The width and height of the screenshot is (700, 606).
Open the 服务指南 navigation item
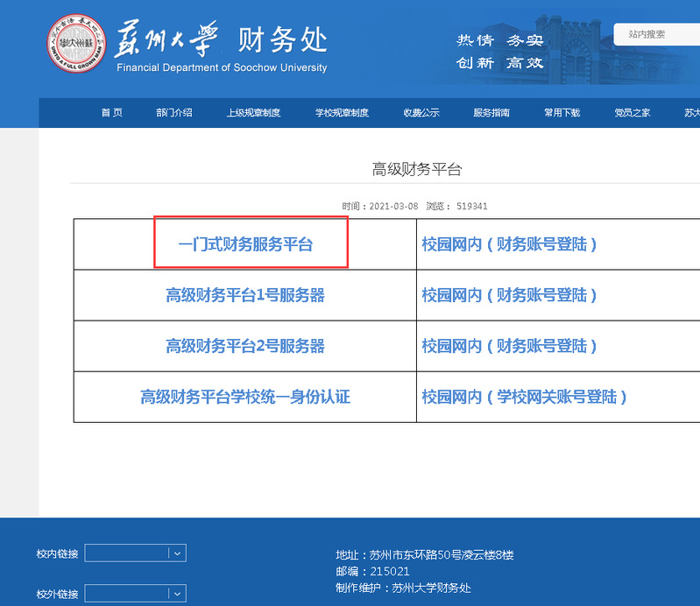(491, 113)
